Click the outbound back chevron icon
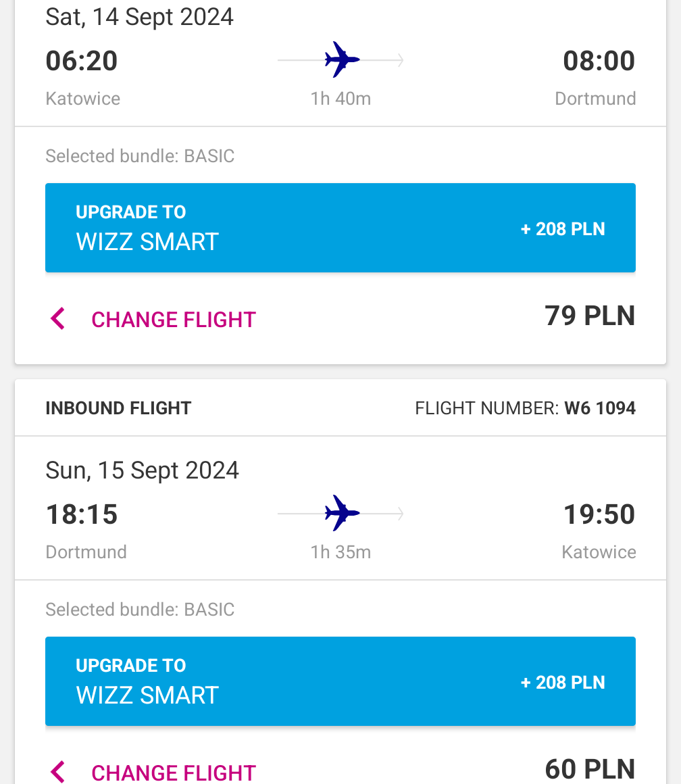Image resolution: width=681 pixels, height=784 pixels. coord(58,318)
